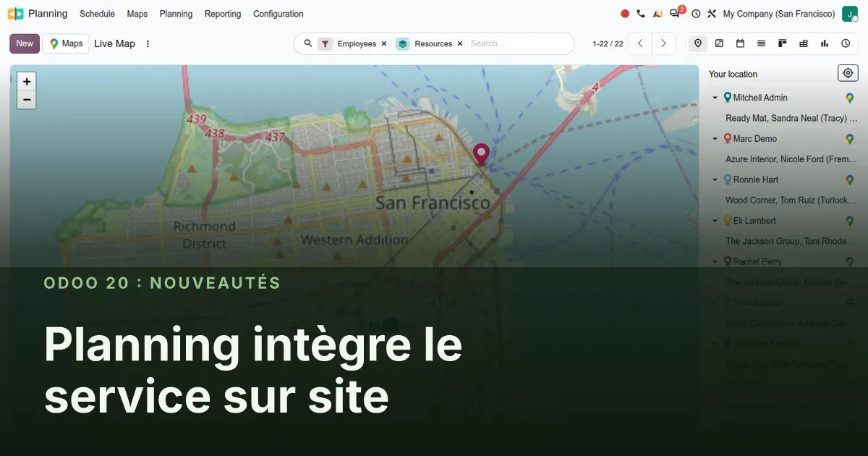Switch to the map view
The width and height of the screenshot is (868, 456).
pyautogui.click(x=698, y=43)
